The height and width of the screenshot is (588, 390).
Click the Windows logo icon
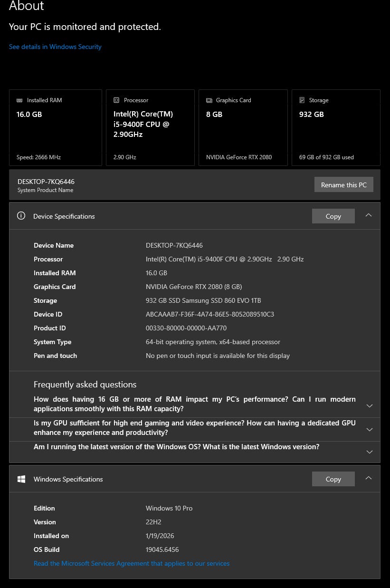click(x=21, y=479)
